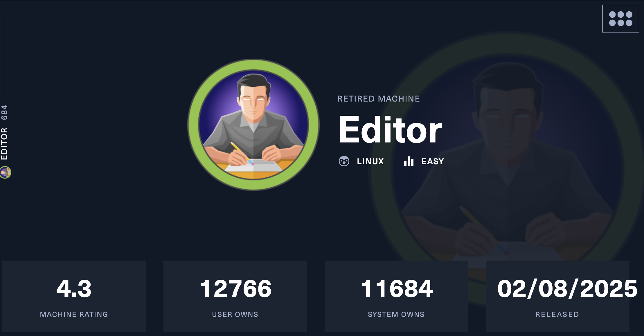
Task: Click the 4.3 rating number
Action: point(74,289)
